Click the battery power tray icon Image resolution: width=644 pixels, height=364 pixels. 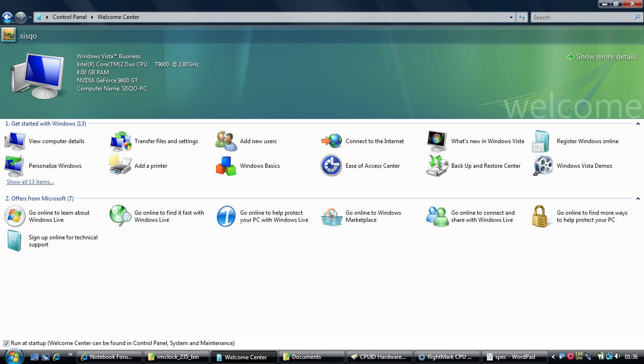tap(600, 356)
